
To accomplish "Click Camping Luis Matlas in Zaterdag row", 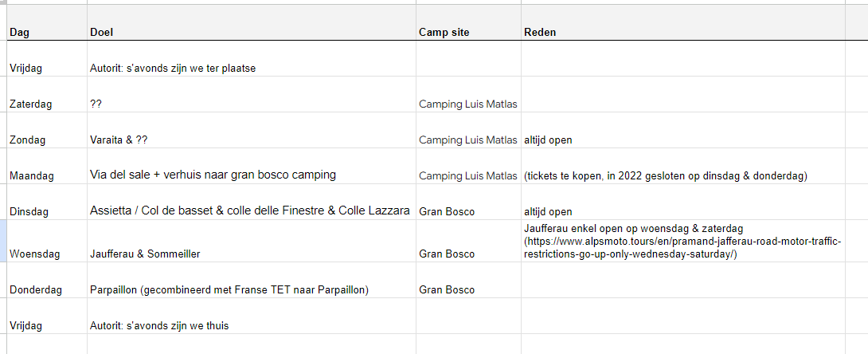I will coord(468,95).
